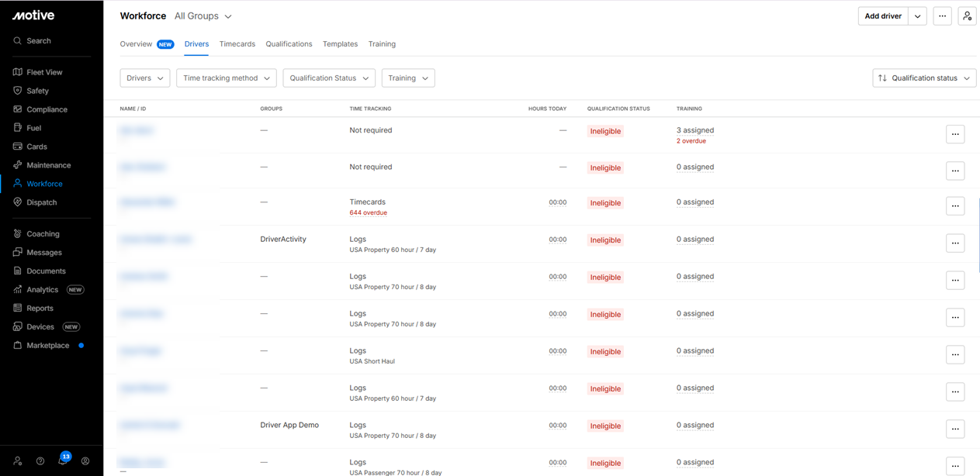Click the Search field in the sidebar
The image size is (980, 476).
[x=39, y=41]
